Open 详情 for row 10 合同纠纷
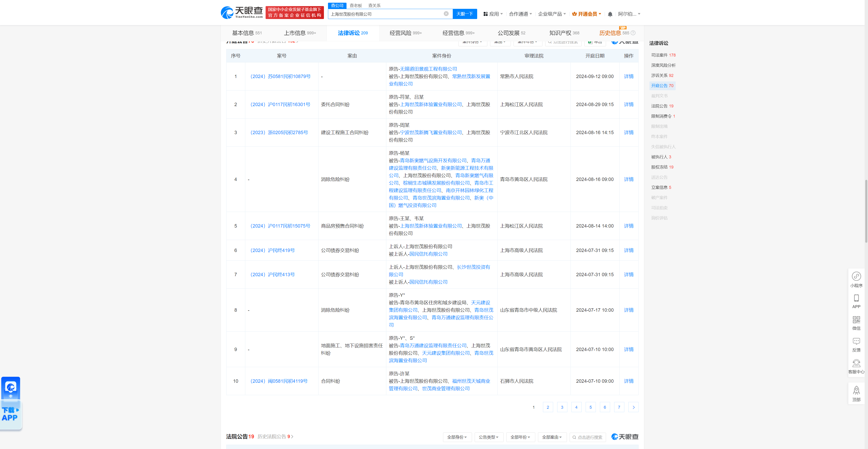The width and height of the screenshot is (868, 449). tap(628, 381)
